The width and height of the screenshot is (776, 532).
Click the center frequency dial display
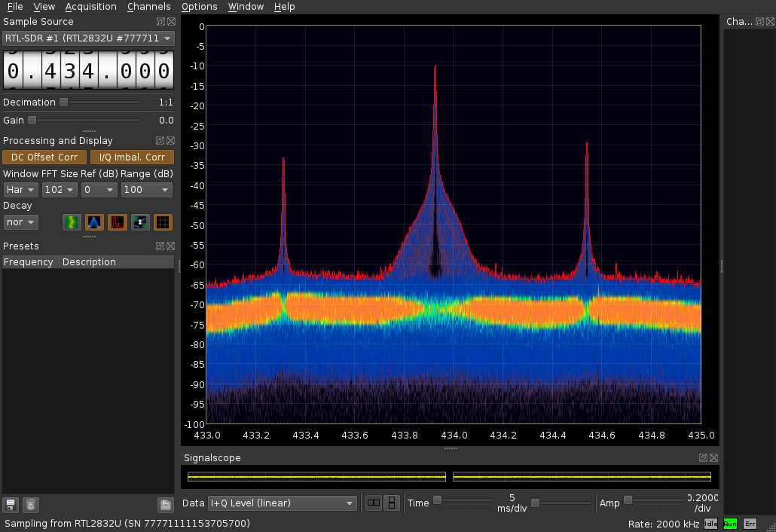point(88,72)
